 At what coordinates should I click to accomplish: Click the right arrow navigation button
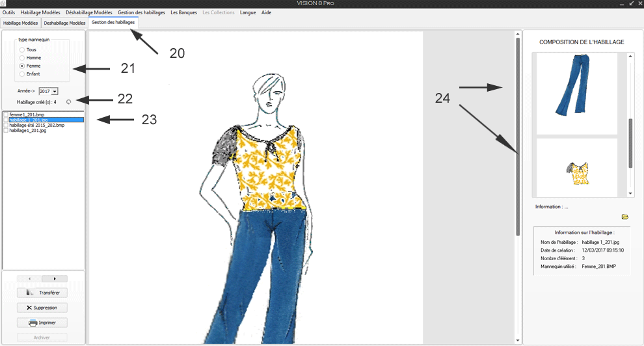click(55, 278)
